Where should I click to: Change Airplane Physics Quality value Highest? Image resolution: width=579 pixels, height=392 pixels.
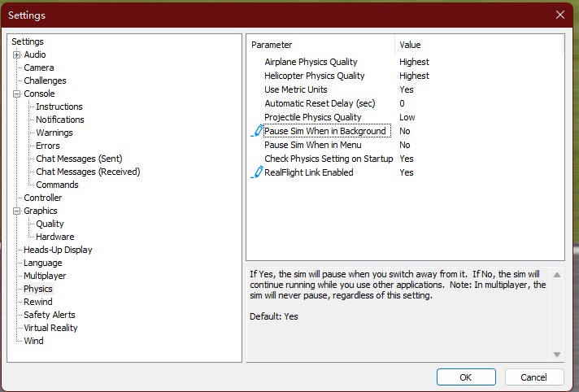pyautogui.click(x=414, y=62)
